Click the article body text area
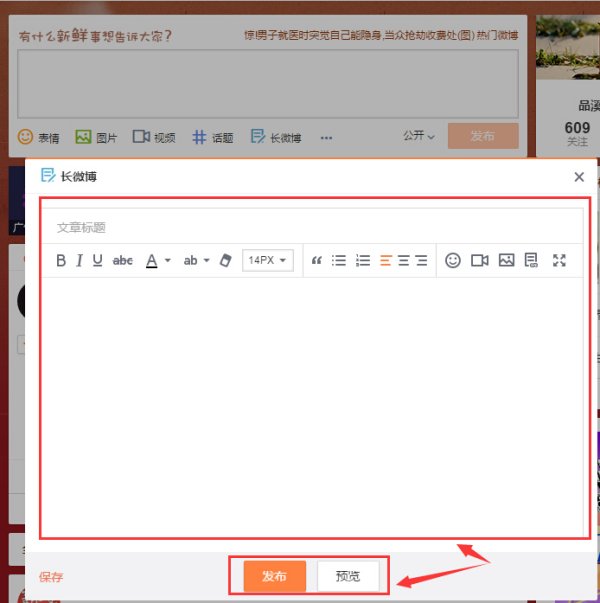 click(x=312, y=407)
